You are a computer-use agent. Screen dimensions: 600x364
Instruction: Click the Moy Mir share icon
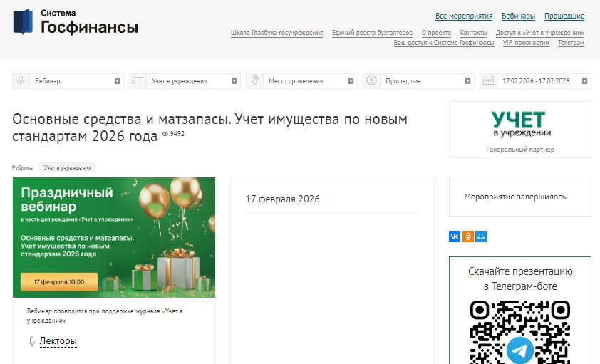(x=482, y=236)
